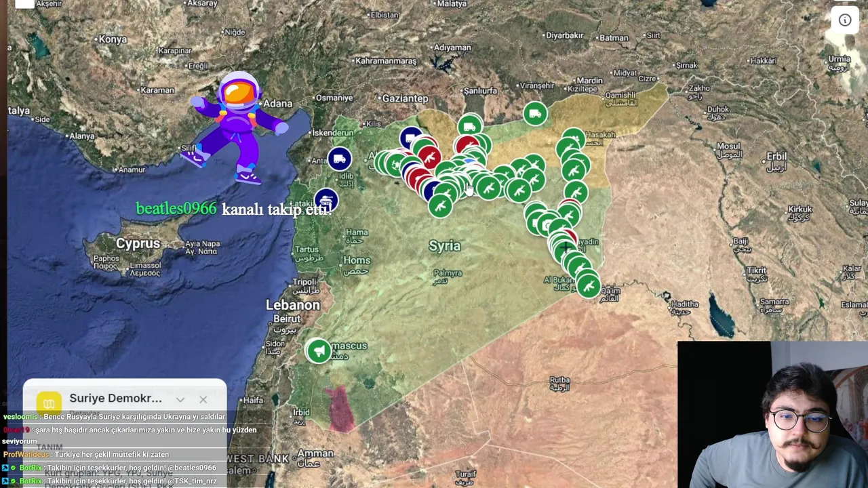Click the vesloomis chat message
This screenshot has width=868, height=488.
pos(114,417)
